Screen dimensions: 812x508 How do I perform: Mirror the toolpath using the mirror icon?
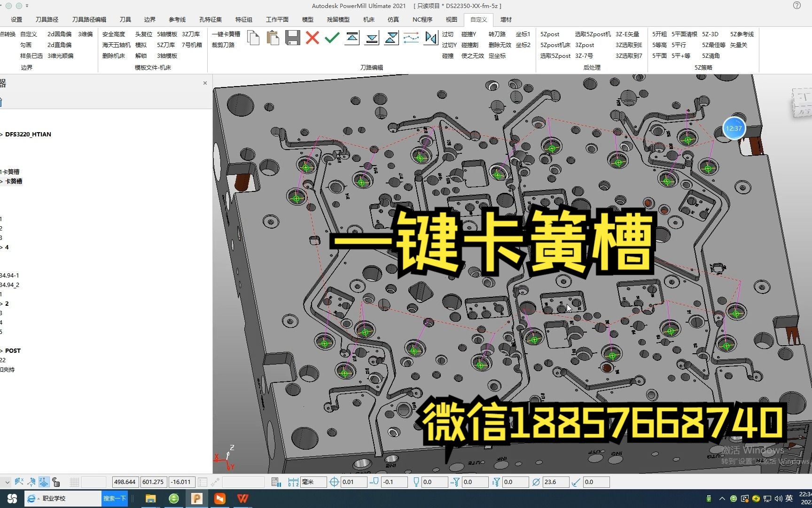point(431,38)
